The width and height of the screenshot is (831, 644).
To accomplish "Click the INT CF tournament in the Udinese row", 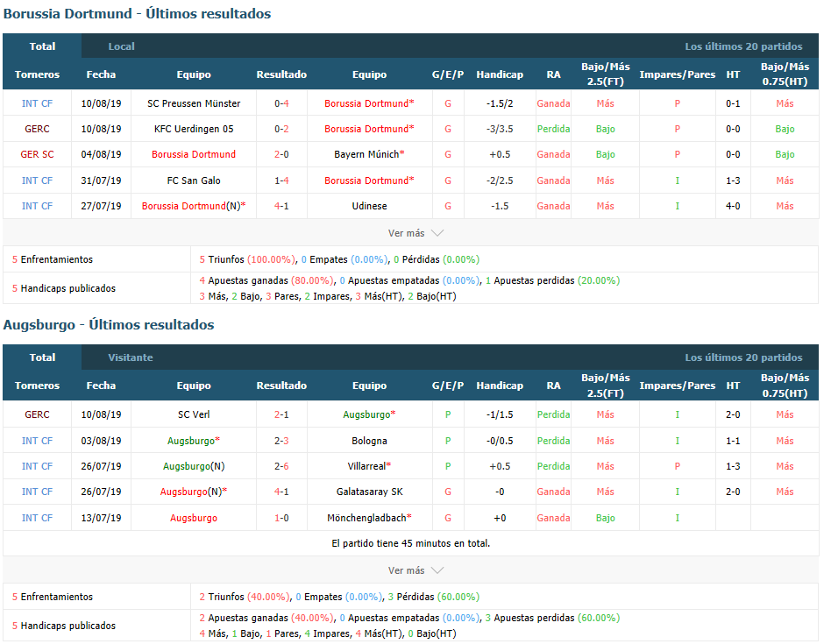I will tap(37, 206).
